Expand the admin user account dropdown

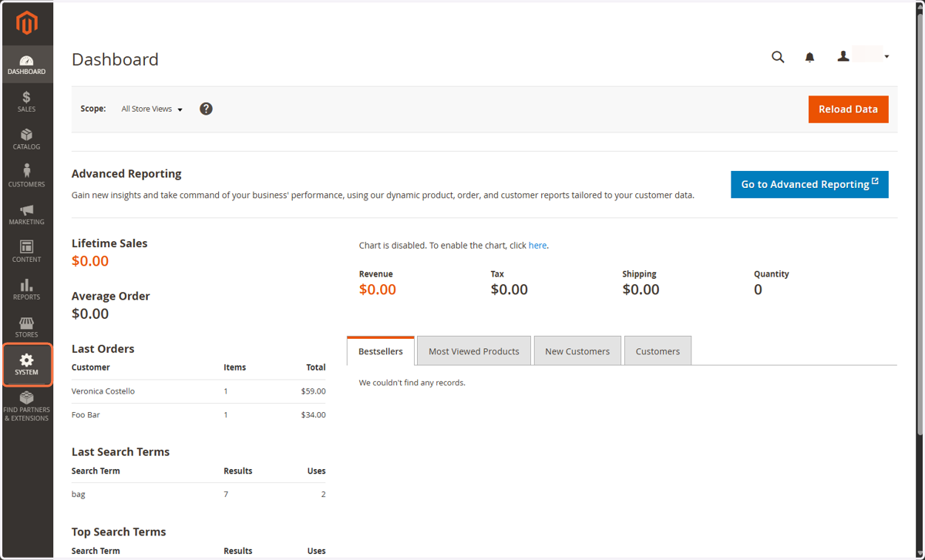[863, 56]
